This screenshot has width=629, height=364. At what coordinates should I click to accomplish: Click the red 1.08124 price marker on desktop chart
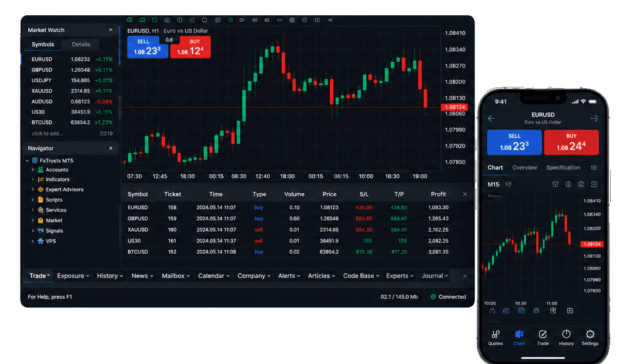click(454, 107)
